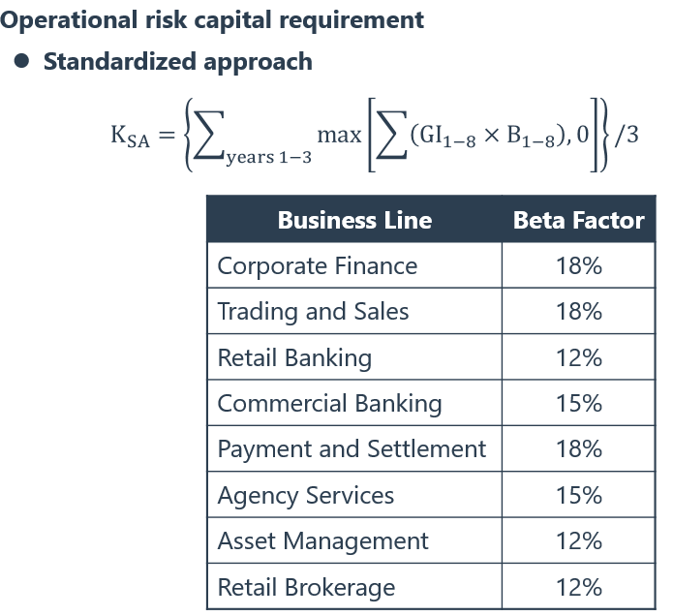Viewport: 673px width, 616px height.
Task: Select the 15% beta for Commercial Banking
Action: [579, 403]
